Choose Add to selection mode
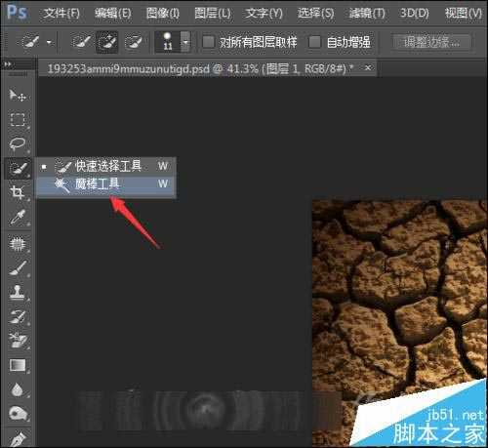Image resolution: width=488 pixels, height=448 pixels. pyautogui.click(x=107, y=42)
